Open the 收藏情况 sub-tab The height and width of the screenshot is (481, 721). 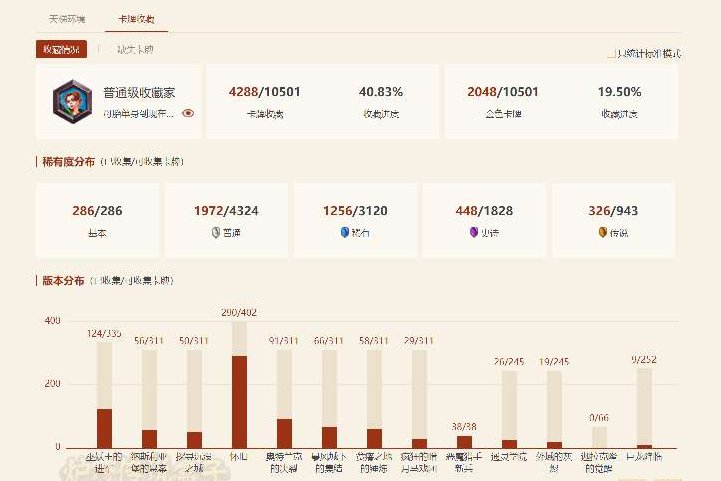pyautogui.click(x=61, y=49)
